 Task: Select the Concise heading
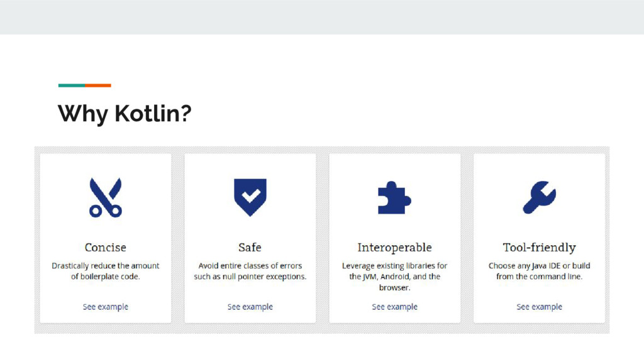click(x=106, y=247)
